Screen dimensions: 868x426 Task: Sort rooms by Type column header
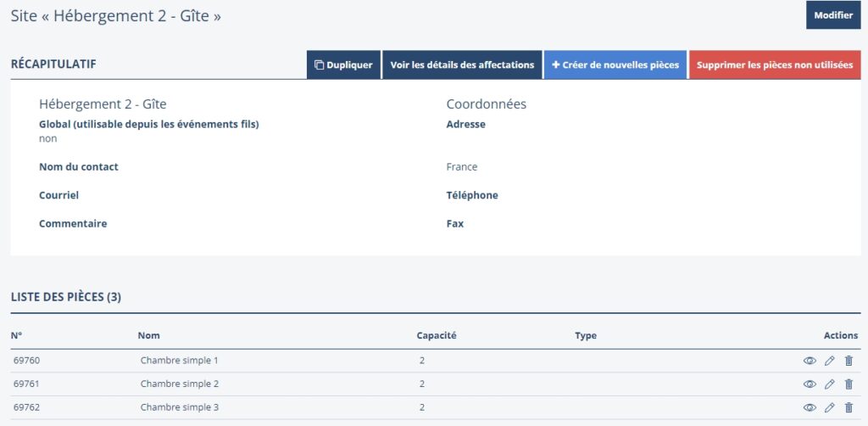pyautogui.click(x=585, y=336)
